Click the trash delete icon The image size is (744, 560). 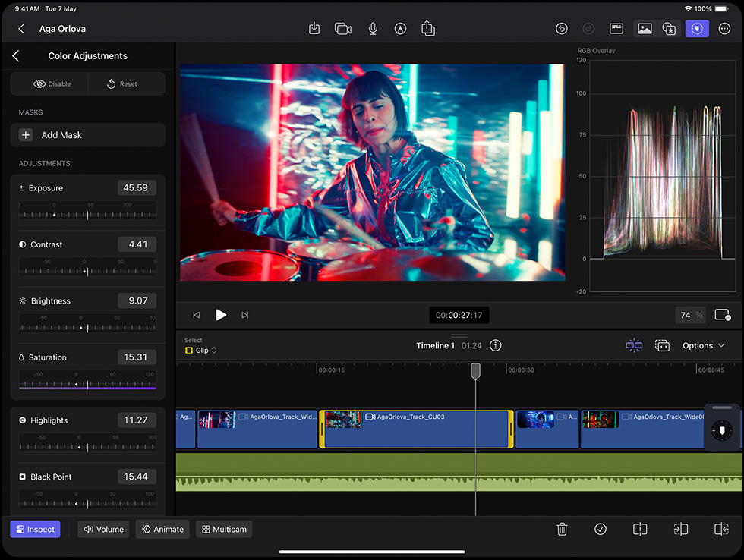[x=563, y=529]
